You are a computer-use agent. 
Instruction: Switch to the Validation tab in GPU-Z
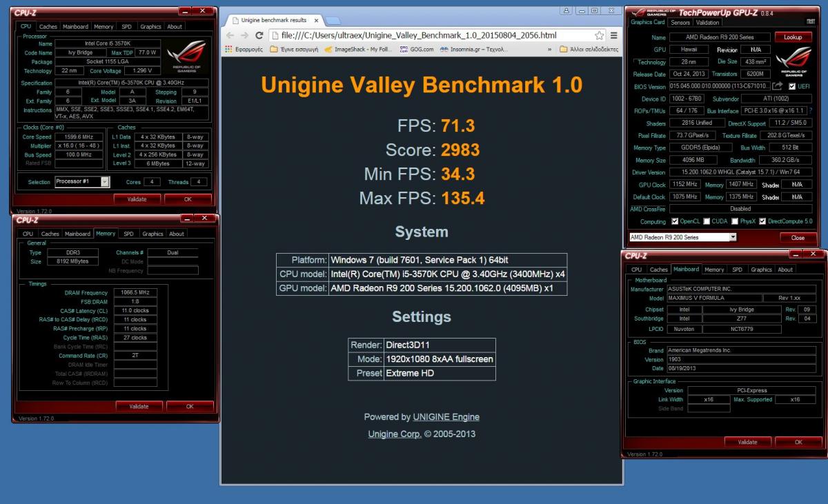(x=707, y=23)
